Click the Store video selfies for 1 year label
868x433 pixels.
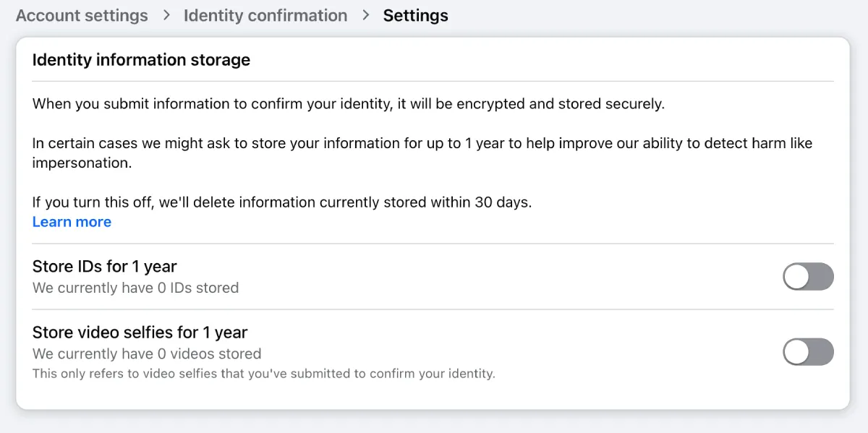(140, 333)
